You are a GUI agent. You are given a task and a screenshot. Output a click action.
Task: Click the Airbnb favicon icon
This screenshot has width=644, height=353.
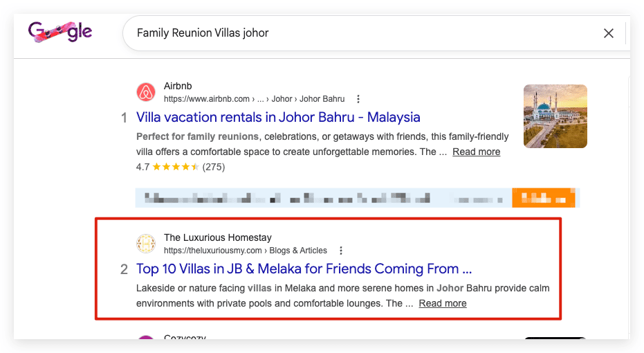[146, 92]
